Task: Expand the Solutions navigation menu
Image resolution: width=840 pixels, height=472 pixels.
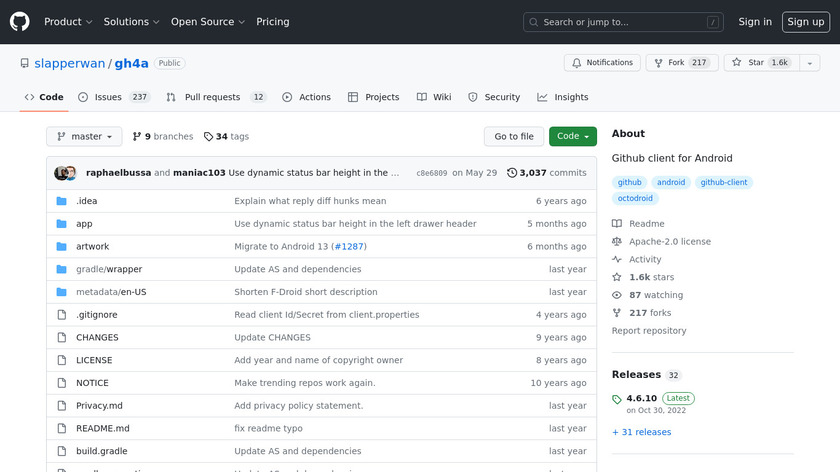Action: (131, 22)
